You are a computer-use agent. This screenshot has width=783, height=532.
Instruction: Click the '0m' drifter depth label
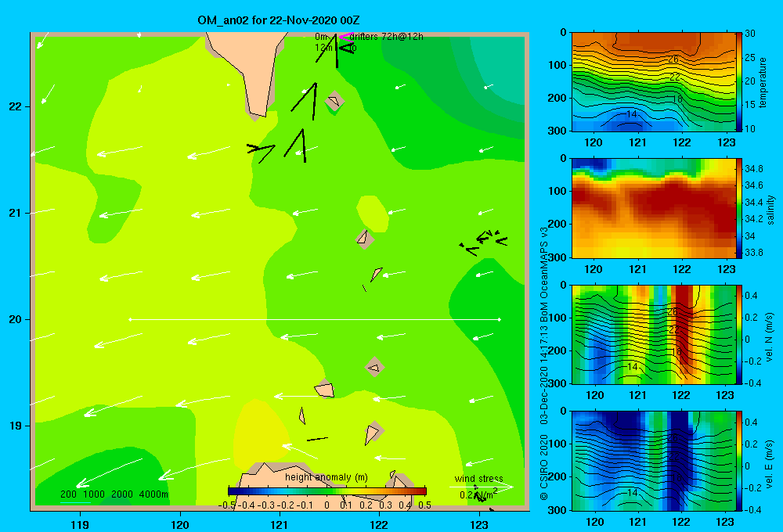pyautogui.click(x=320, y=37)
